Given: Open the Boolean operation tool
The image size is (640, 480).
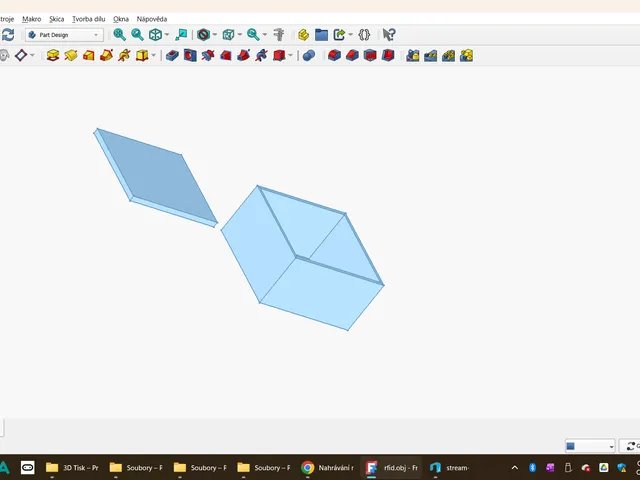Looking at the screenshot, I should click(309, 55).
